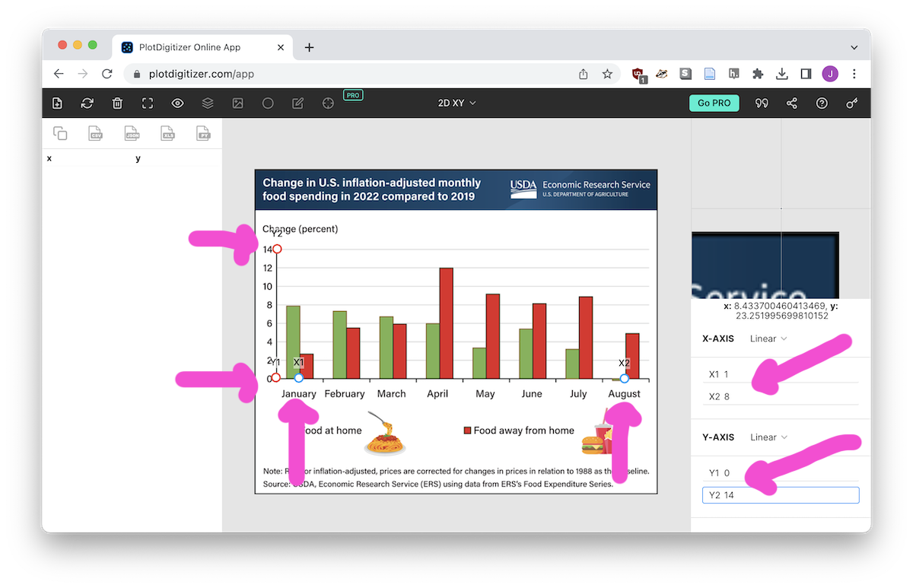
Task: Click the 'Y-AXIS' label
Action: click(x=718, y=437)
